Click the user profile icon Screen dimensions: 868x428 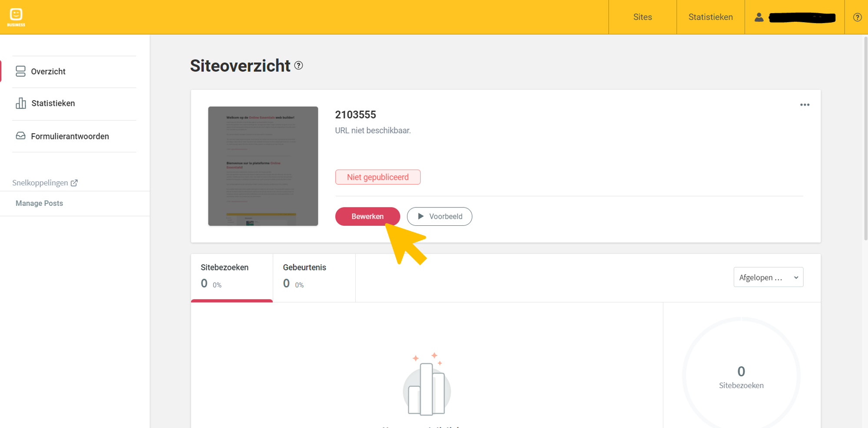pyautogui.click(x=759, y=17)
